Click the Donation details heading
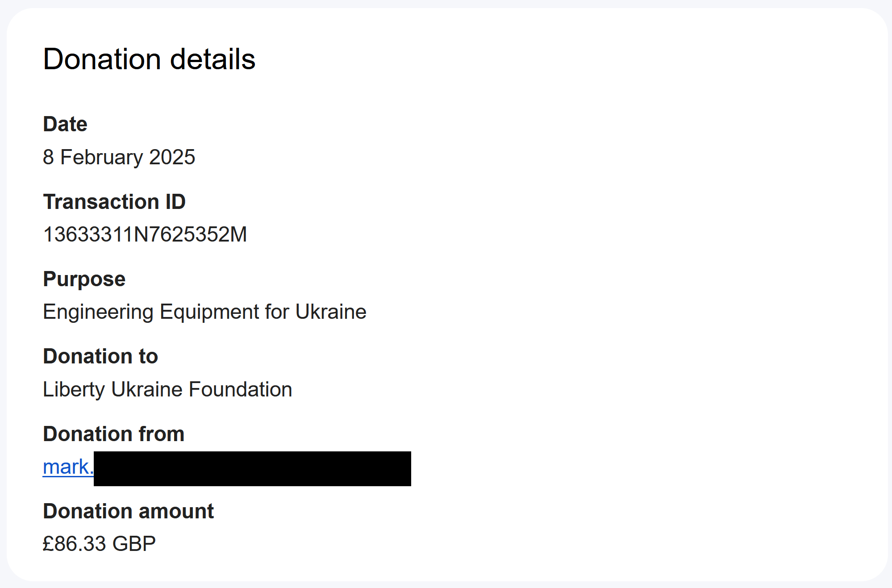Screen dimensions: 892x588 149,59
